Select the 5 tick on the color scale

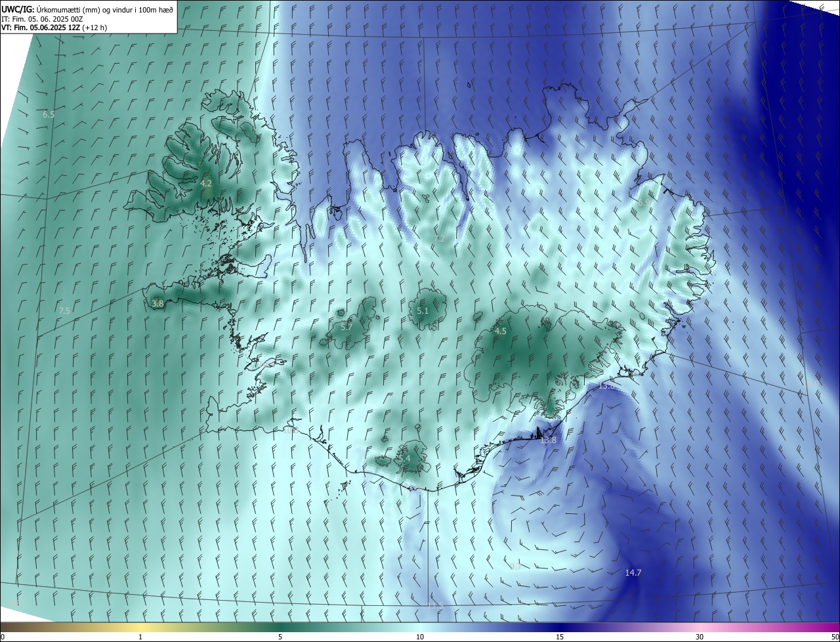point(280,637)
